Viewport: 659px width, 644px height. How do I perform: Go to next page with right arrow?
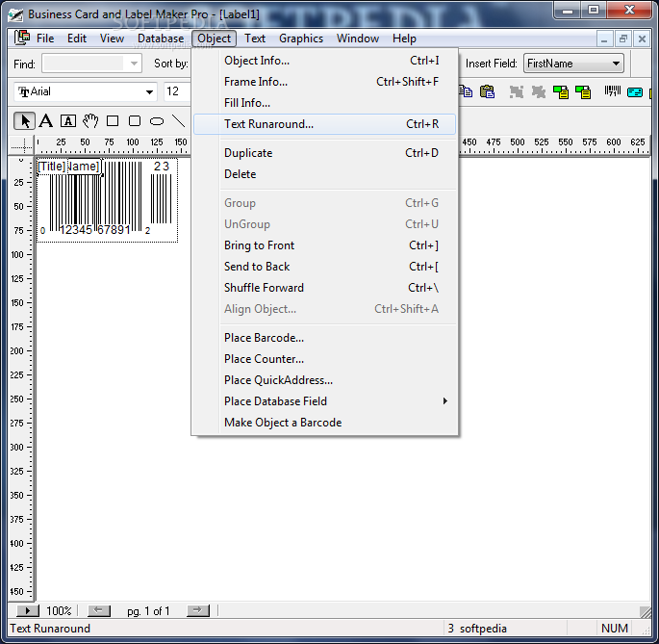tap(198, 610)
